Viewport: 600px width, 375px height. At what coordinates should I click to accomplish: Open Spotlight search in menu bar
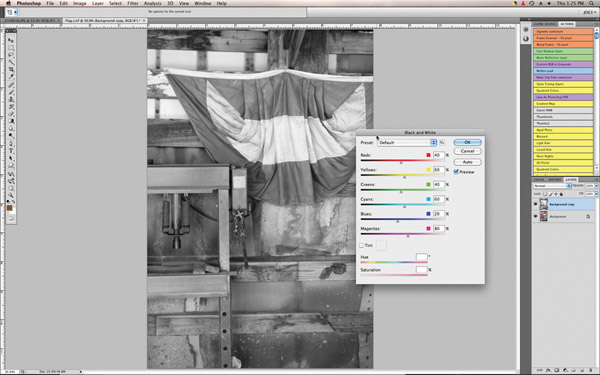tap(592, 3)
